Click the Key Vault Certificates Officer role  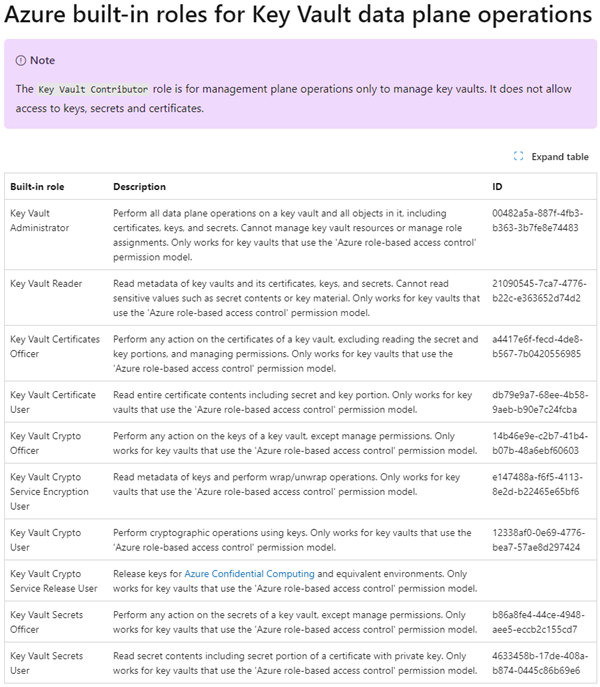click(x=55, y=346)
